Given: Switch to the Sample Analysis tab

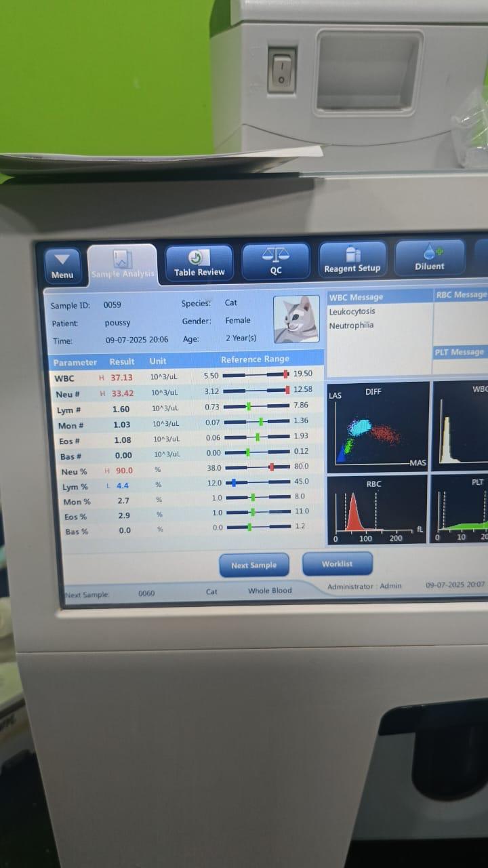Looking at the screenshot, I should pyautogui.click(x=122, y=264).
